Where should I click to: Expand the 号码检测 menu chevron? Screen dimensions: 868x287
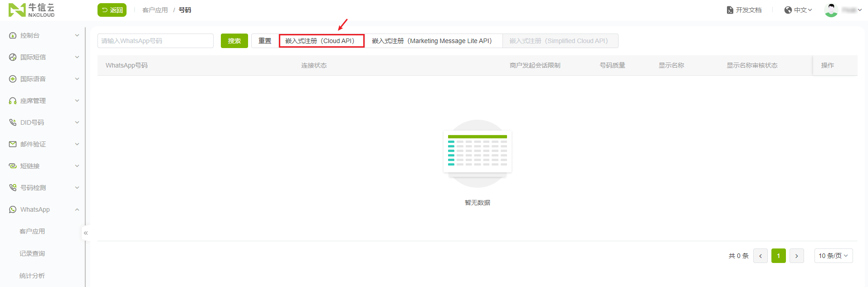(77, 188)
